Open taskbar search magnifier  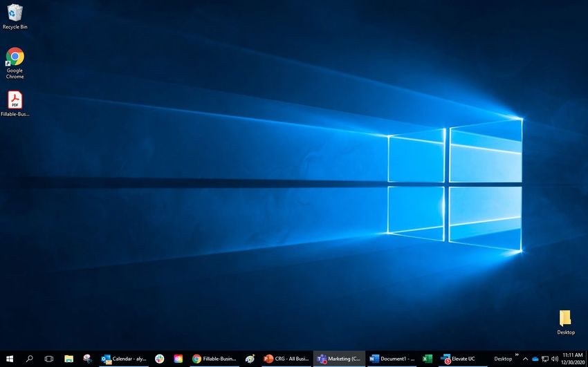pyautogui.click(x=29, y=359)
